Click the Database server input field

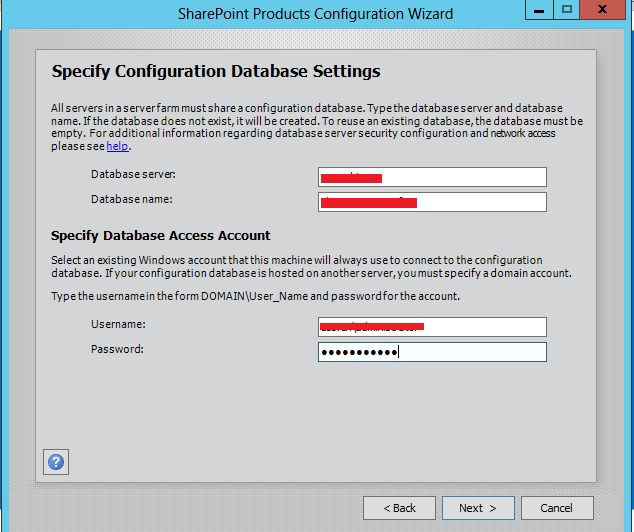(x=432, y=177)
